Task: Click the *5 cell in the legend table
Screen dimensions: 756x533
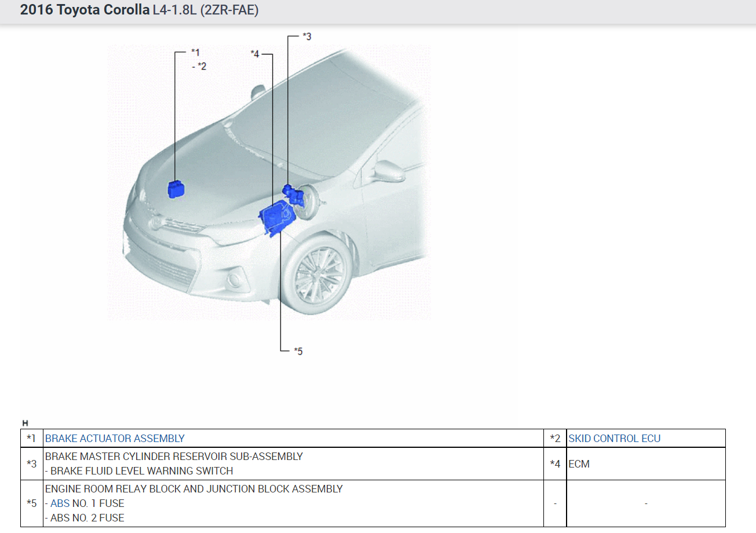Action: (x=32, y=503)
